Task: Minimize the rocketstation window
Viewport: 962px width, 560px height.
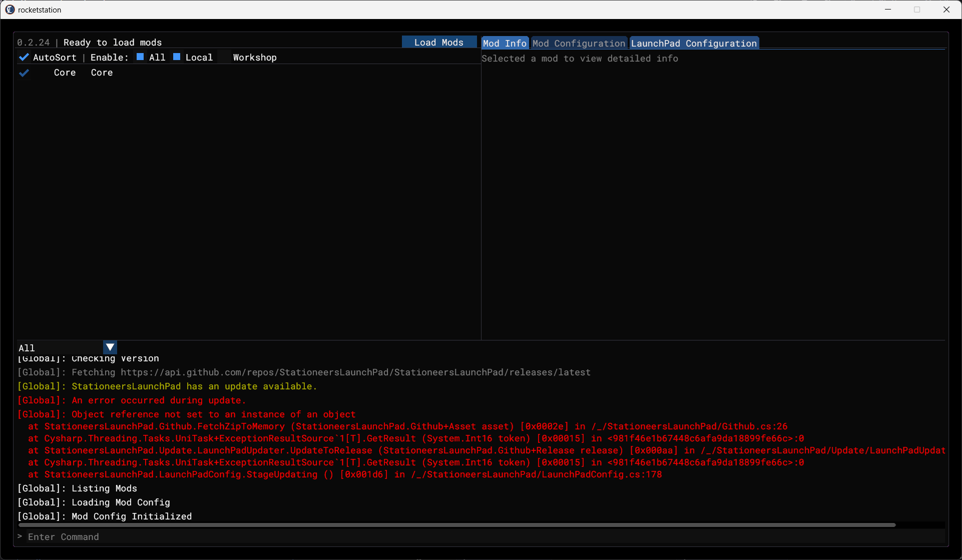Action: click(x=888, y=10)
